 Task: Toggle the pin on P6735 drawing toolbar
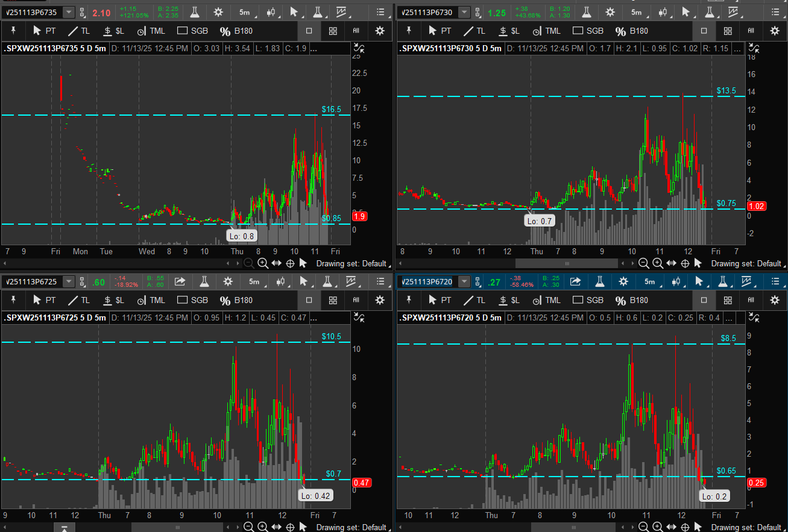(13, 31)
